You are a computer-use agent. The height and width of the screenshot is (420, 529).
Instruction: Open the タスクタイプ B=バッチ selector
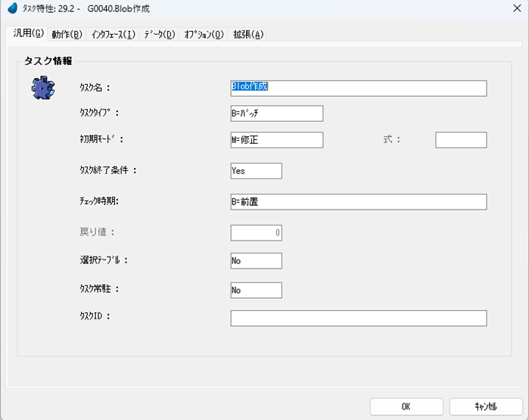(276, 114)
